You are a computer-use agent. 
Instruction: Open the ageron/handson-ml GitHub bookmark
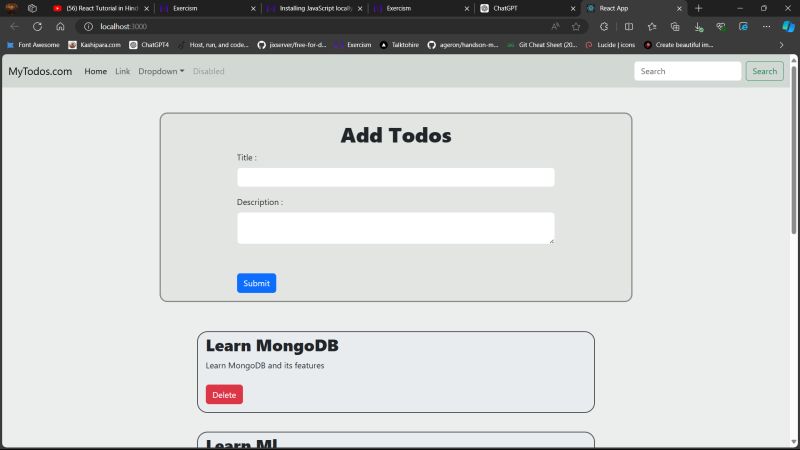[x=463, y=45]
